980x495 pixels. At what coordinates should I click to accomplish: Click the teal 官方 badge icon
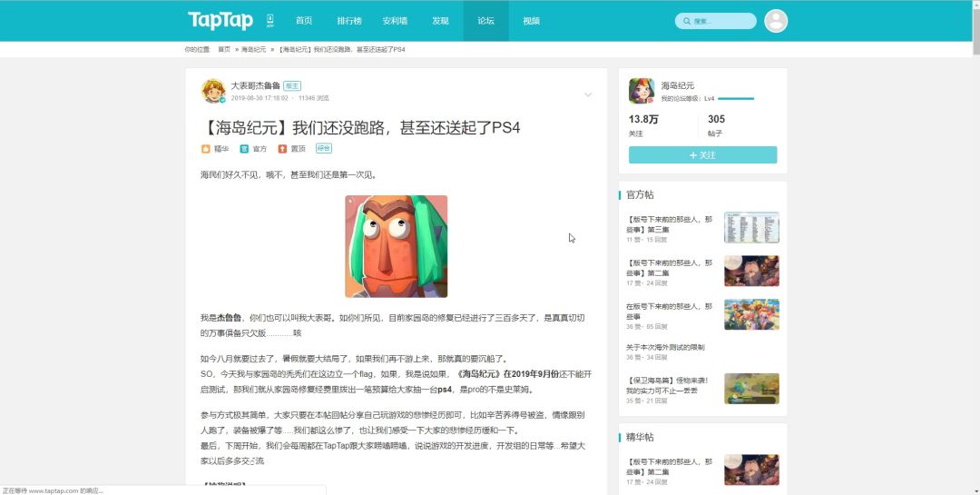pos(244,148)
